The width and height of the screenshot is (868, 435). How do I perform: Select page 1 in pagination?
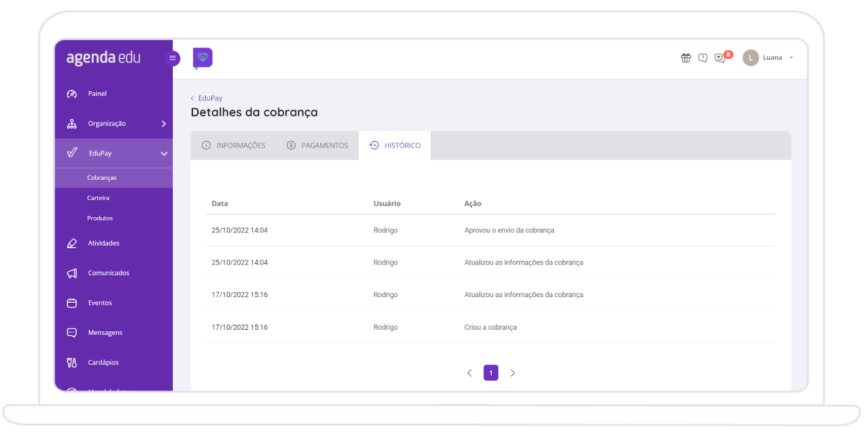click(x=491, y=373)
